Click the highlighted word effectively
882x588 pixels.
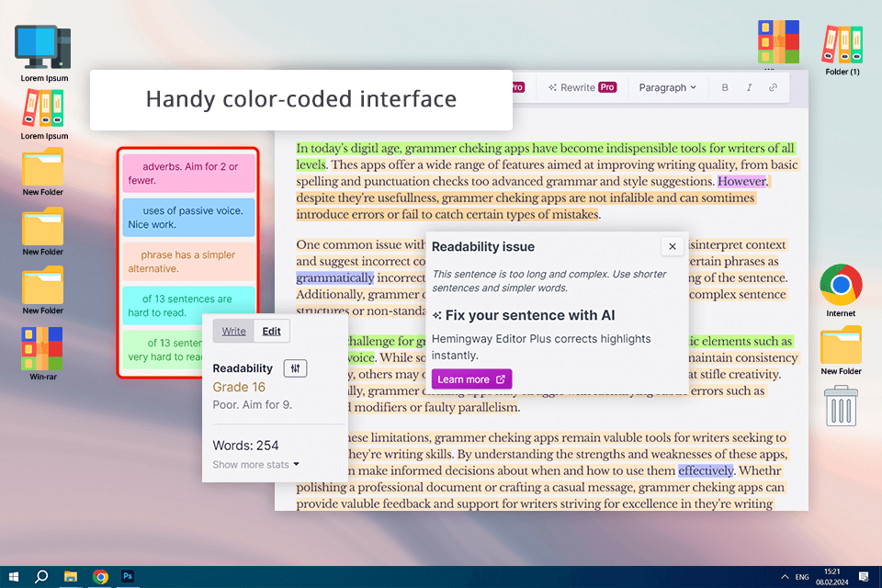coord(706,470)
